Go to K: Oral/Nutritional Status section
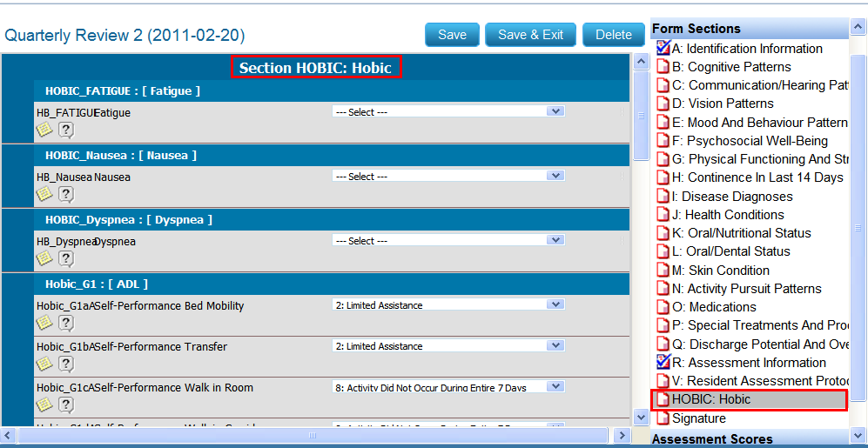Screen dimensions: 868x448 coord(742,233)
